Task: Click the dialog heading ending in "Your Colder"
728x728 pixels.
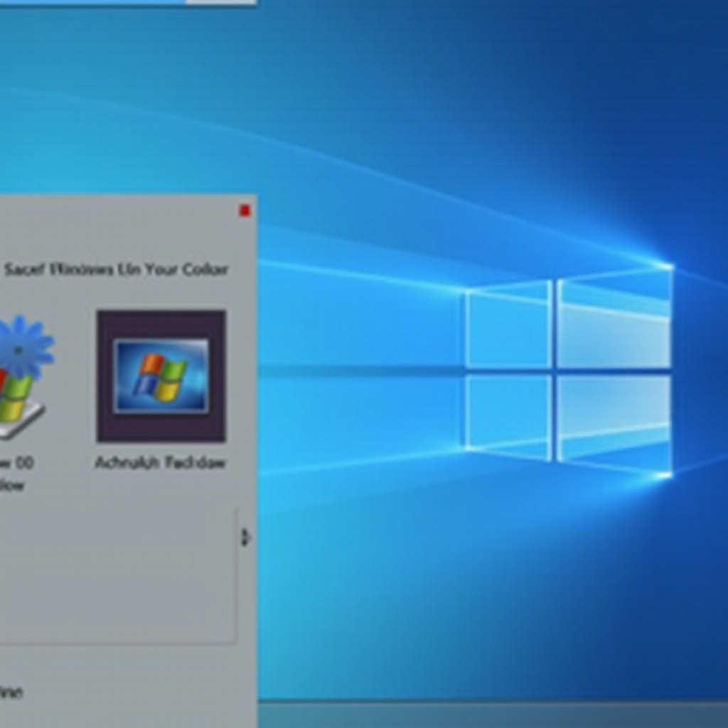Action: click(x=116, y=269)
